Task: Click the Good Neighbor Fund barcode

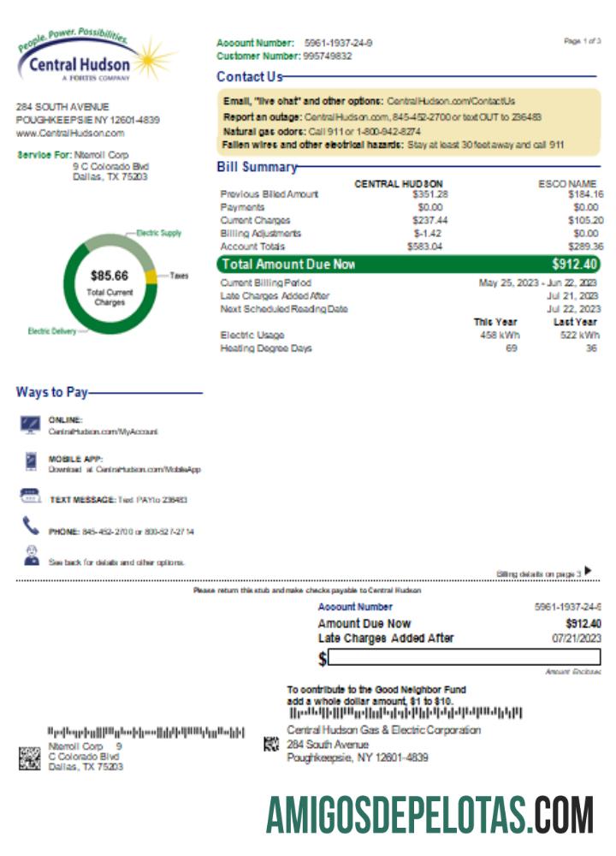Action: (x=406, y=713)
